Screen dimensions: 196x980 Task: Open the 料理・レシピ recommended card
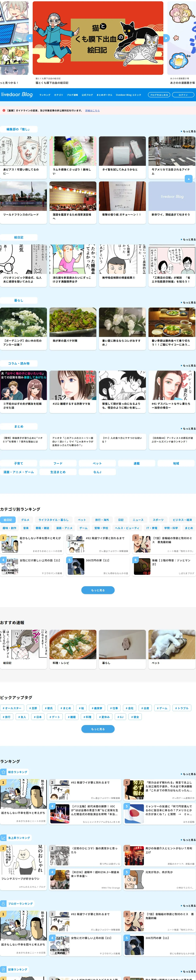click(x=73, y=649)
